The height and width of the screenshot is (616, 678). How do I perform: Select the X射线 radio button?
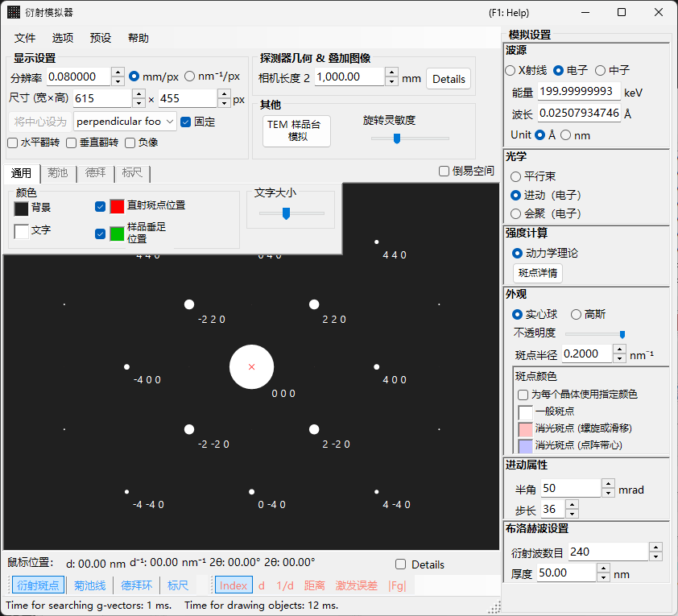click(511, 71)
